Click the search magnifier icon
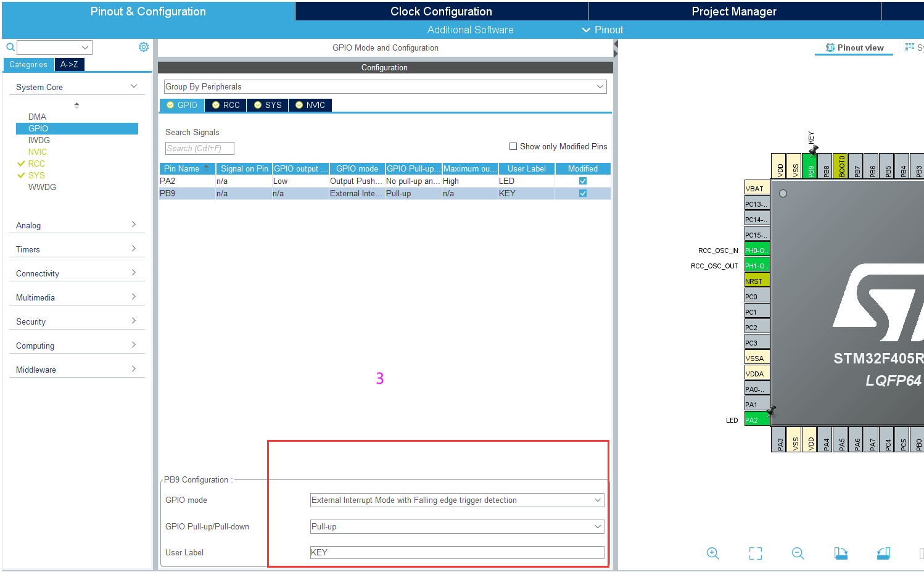This screenshot has height=572, width=924. coord(10,47)
